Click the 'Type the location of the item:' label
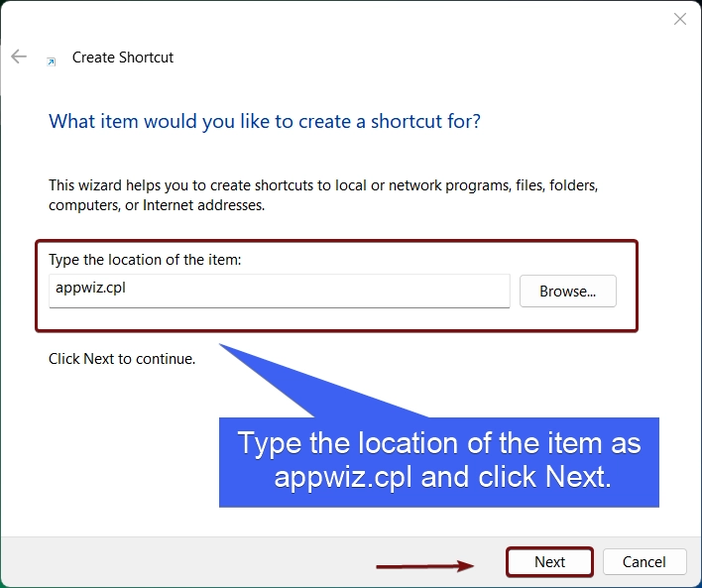This screenshot has width=702, height=588. [145, 260]
